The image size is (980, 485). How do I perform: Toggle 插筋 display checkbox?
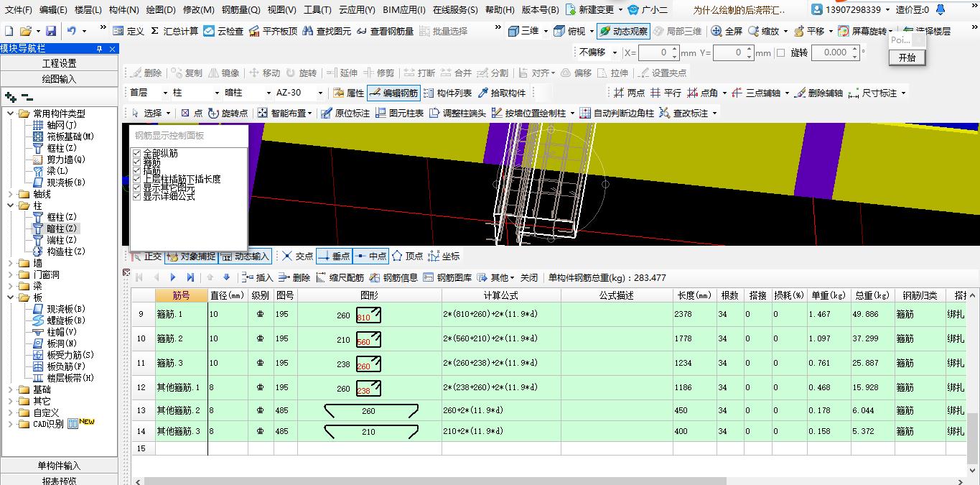136,171
